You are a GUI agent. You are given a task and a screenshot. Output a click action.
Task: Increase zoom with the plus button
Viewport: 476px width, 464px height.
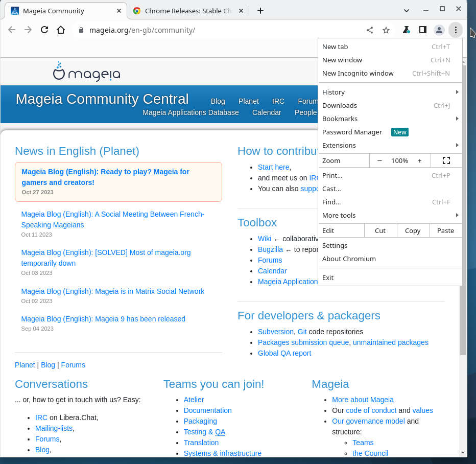pos(419,160)
